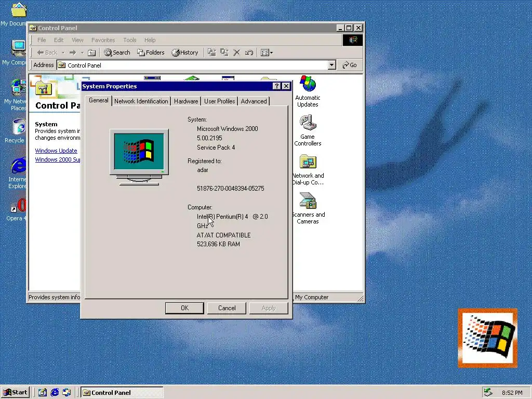Switch to the Network Identification tab
This screenshot has width=532, height=399.
pyautogui.click(x=141, y=101)
